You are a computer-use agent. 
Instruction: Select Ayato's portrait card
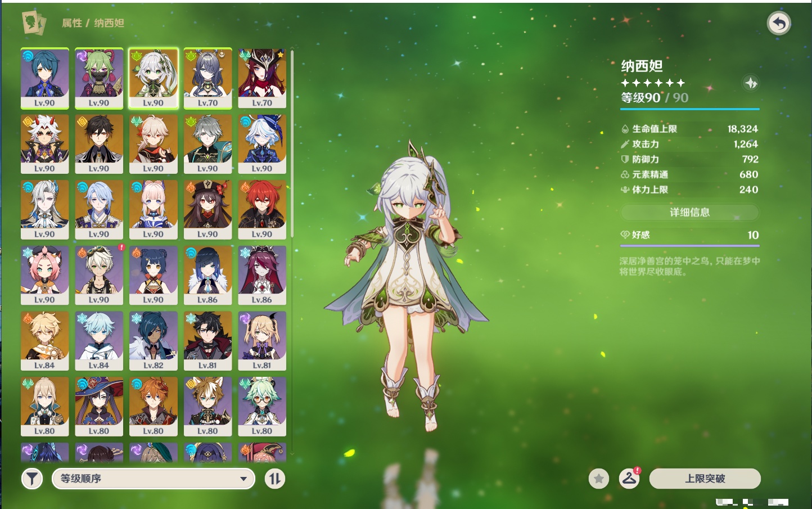click(99, 210)
